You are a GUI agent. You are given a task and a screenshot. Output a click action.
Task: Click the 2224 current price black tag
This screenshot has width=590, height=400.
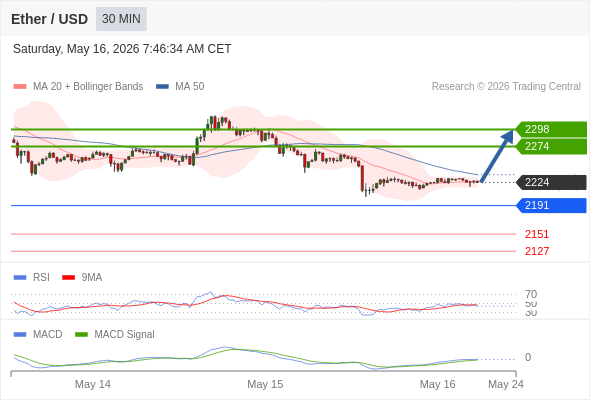551,183
